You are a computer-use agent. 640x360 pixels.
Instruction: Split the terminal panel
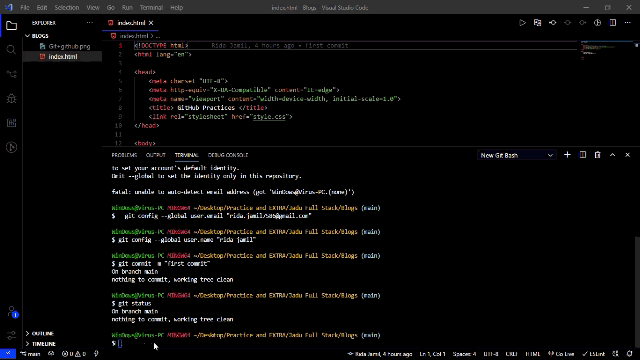point(582,155)
